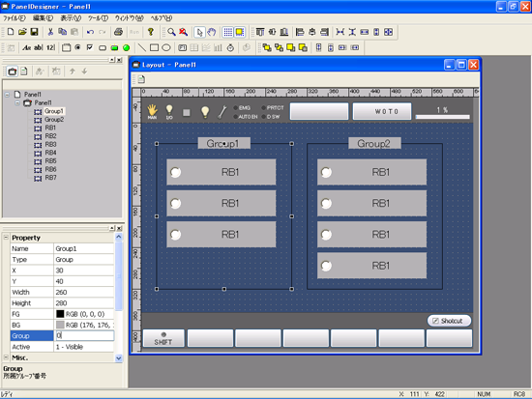Click the print icon in toolbar

coord(118,32)
